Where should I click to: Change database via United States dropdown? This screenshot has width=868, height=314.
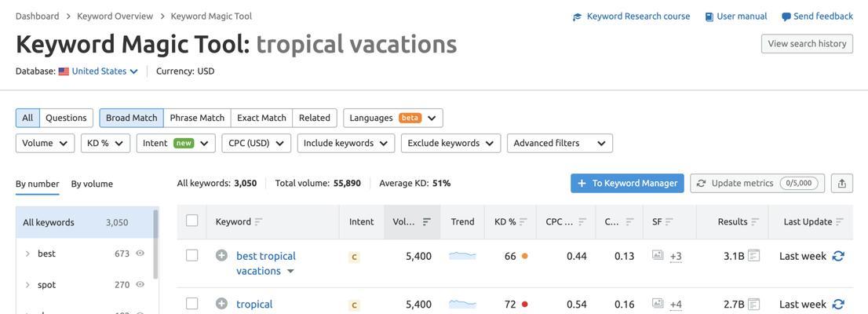104,71
